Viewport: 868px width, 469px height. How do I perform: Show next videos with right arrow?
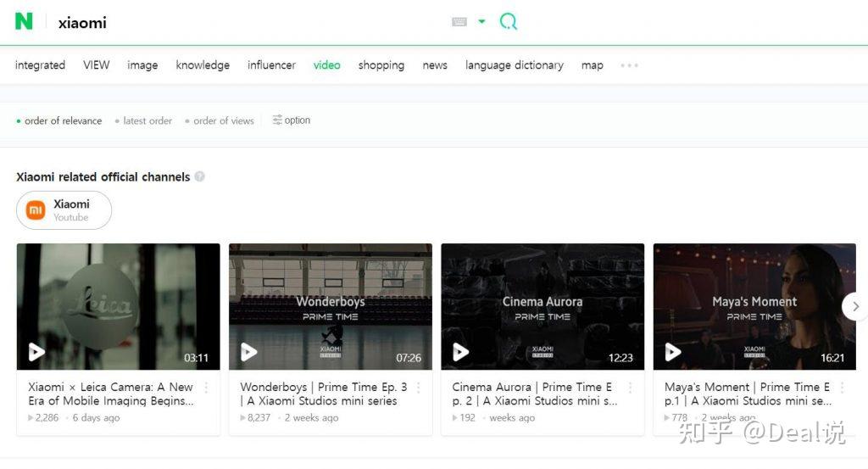(855, 306)
